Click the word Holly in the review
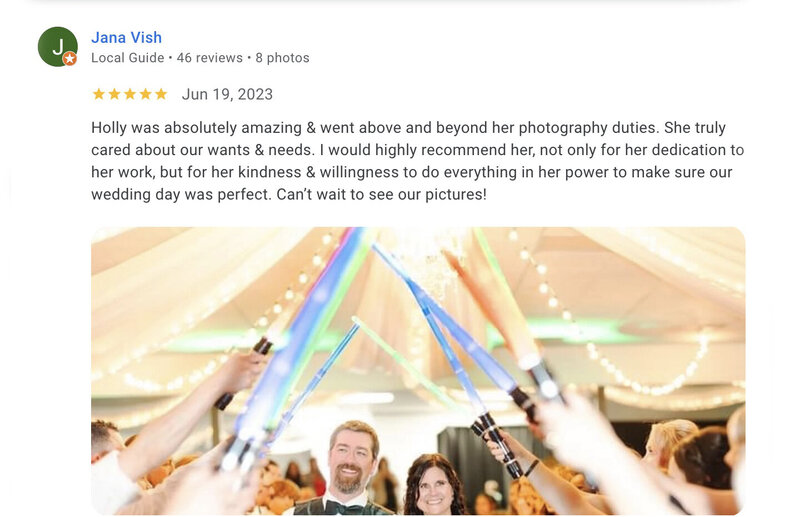 click(109, 128)
